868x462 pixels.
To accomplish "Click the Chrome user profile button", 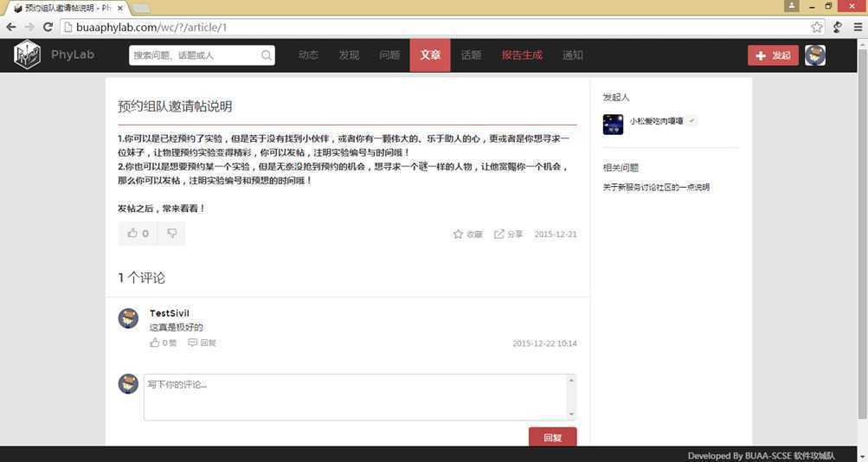I will pos(792,6).
